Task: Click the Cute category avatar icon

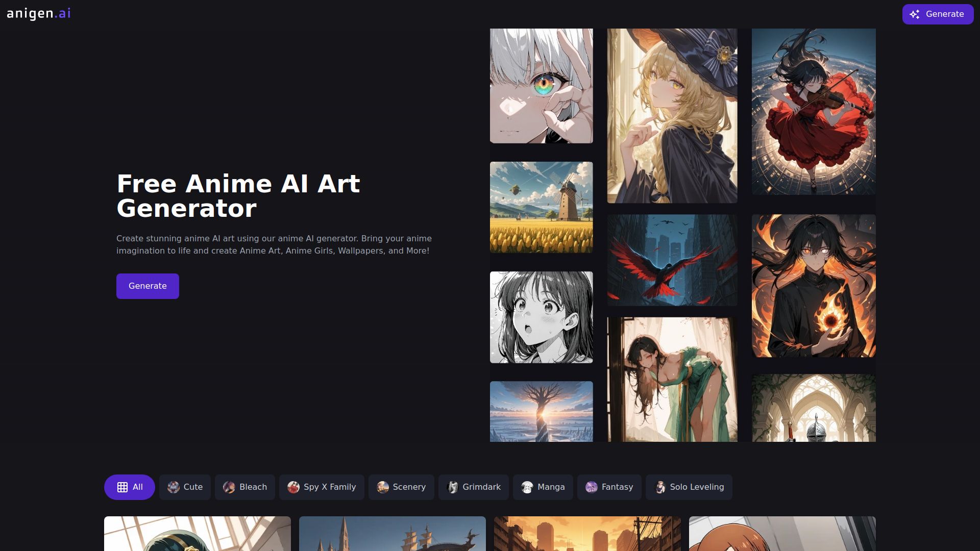Action: click(x=173, y=487)
